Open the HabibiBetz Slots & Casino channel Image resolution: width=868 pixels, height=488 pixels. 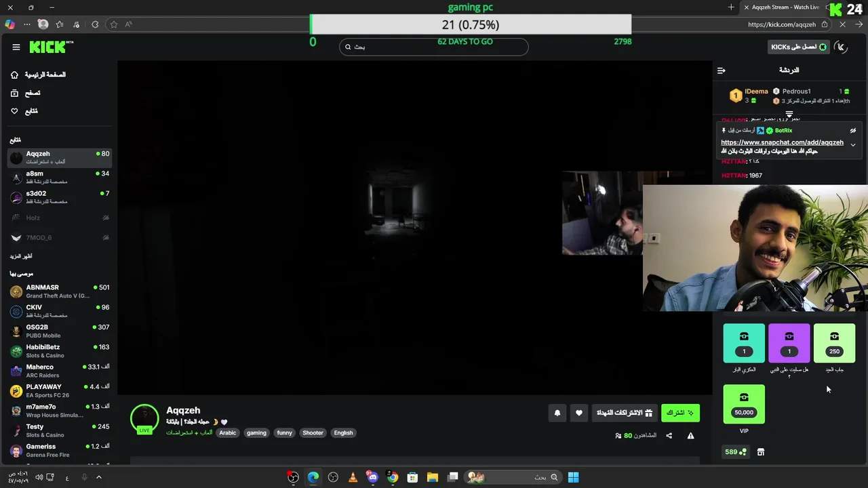60,351
